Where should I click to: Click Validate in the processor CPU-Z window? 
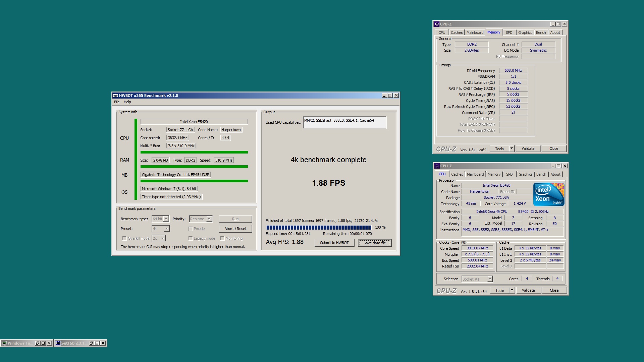(528, 290)
